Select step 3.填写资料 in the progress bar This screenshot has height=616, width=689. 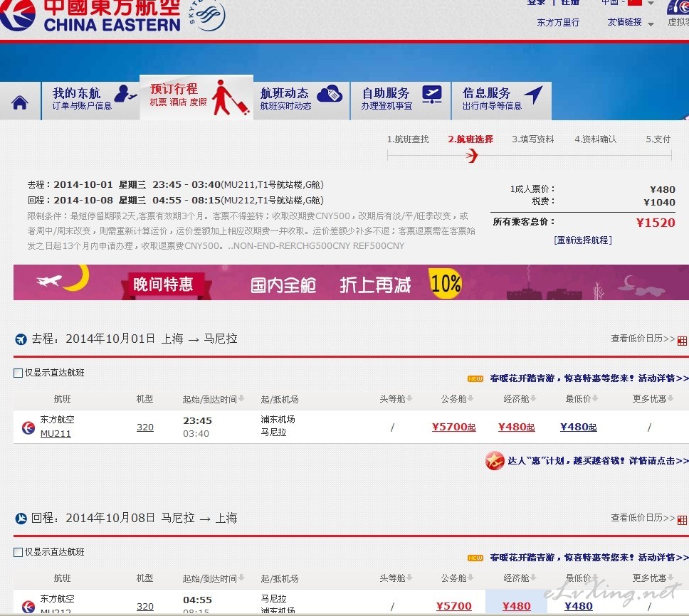click(533, 139)
